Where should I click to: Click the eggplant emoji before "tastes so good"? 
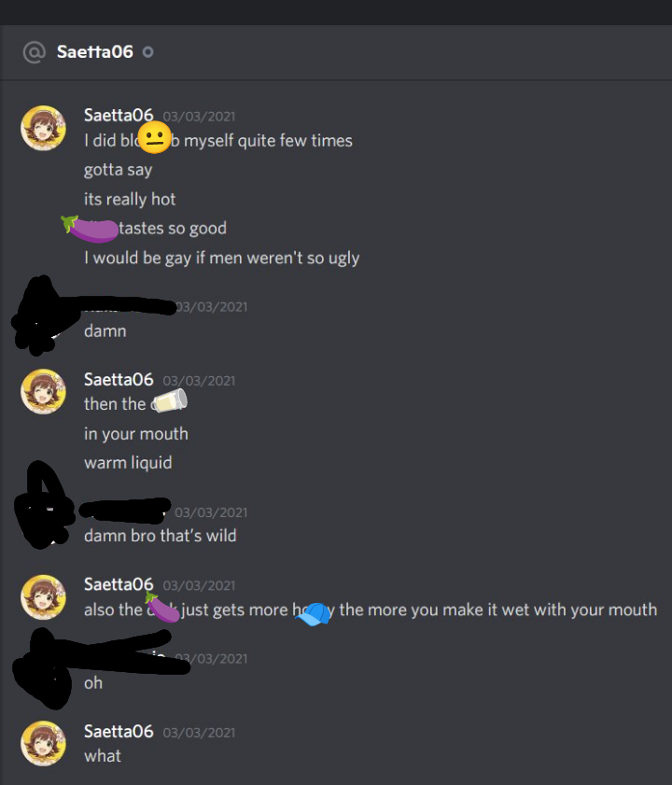click(x=90, y=229)
